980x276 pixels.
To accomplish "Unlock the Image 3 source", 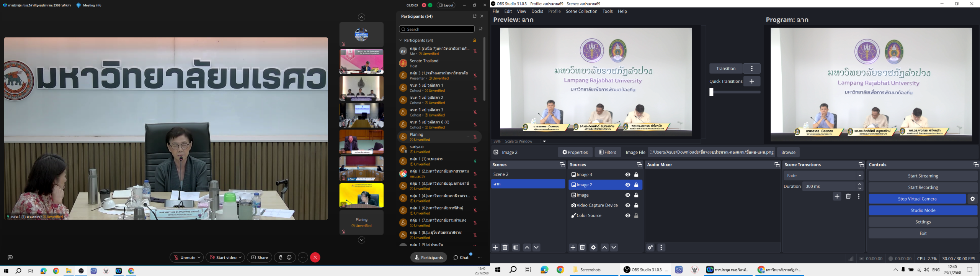I will click(x=636, y=175).
